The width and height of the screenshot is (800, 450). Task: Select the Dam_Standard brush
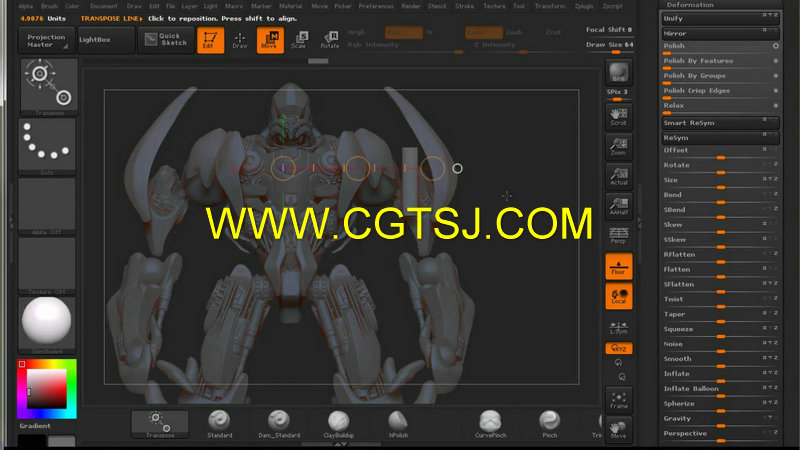[279, 424]
